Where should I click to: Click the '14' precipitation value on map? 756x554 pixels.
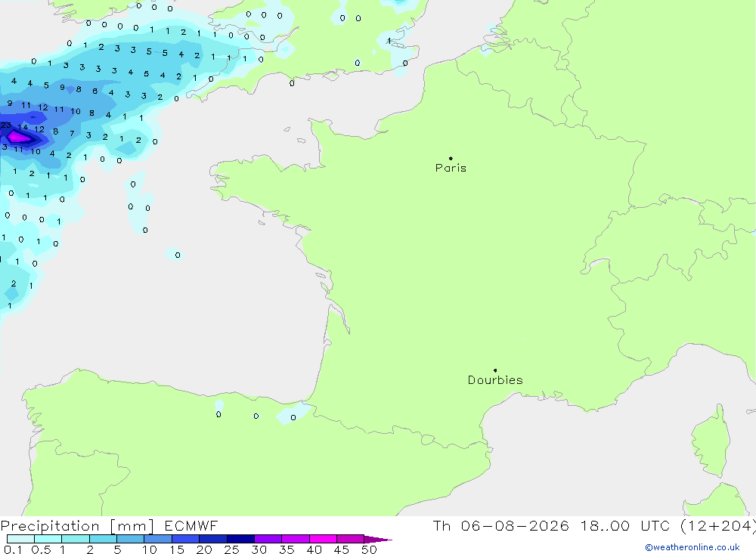coord(23,127)
